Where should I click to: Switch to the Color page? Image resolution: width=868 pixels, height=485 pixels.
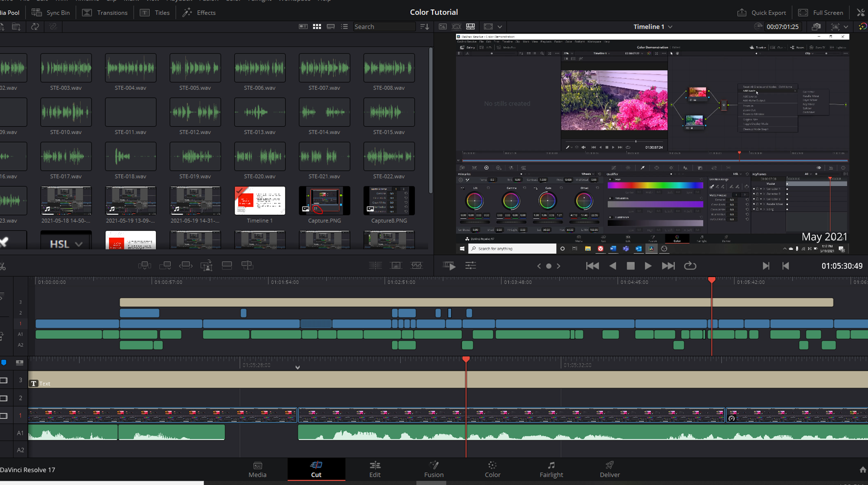tap(492, 469)
